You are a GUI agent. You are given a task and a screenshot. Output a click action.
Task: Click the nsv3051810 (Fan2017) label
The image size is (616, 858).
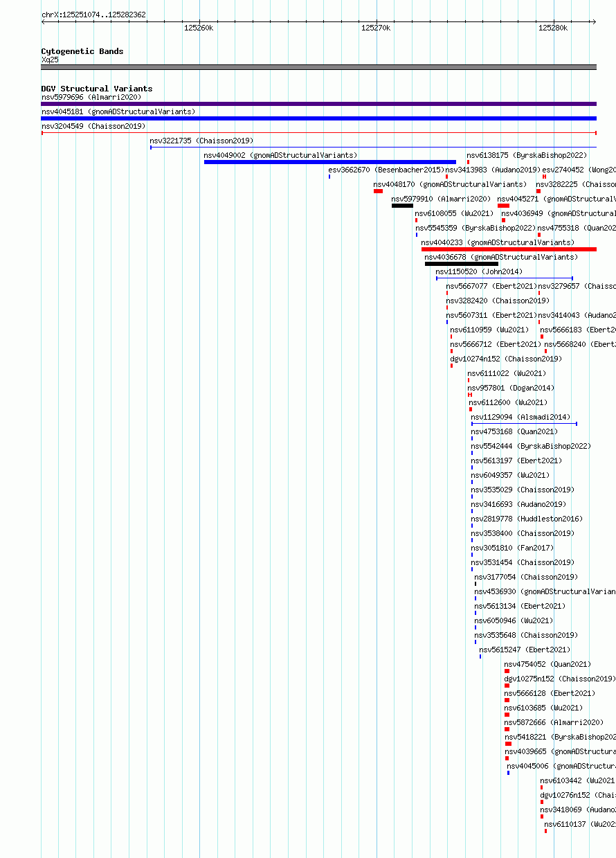click(511, 548)
